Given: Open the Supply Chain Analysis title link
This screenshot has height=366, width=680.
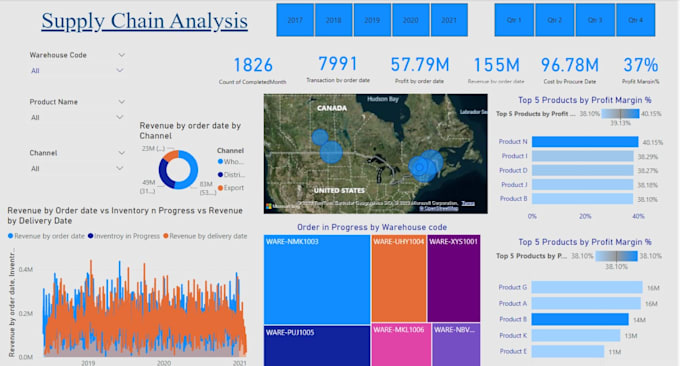Looking at the screenshot, I should click(144, 21).
